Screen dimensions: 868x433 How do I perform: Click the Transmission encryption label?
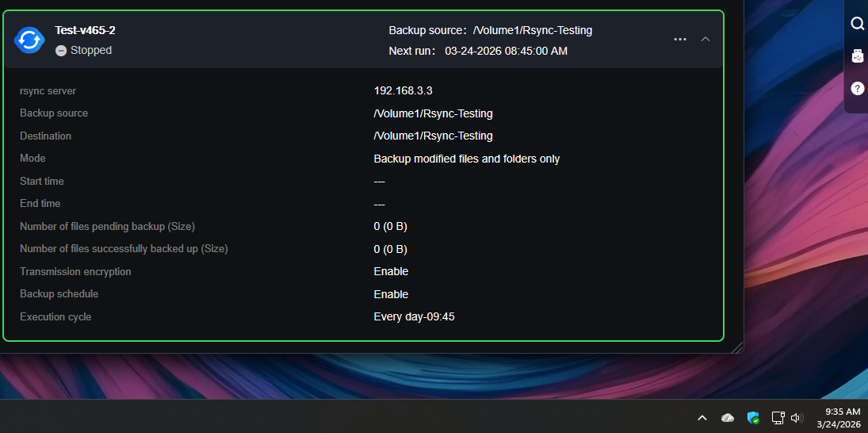click(75, 271)
